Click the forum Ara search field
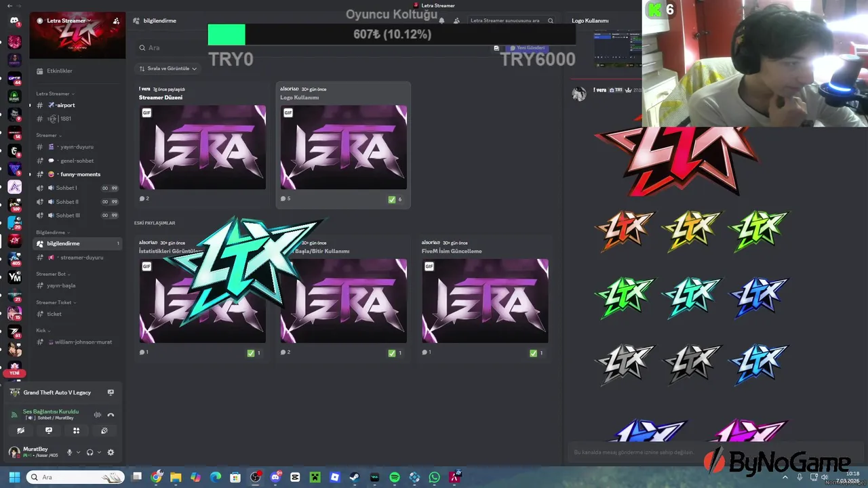 tap(312, 48)
